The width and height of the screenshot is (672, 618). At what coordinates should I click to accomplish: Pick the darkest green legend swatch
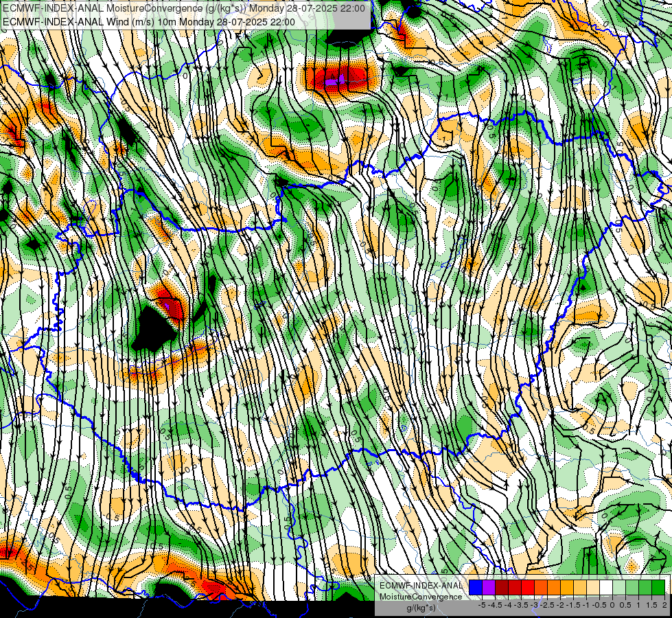[x=658, y=587]
